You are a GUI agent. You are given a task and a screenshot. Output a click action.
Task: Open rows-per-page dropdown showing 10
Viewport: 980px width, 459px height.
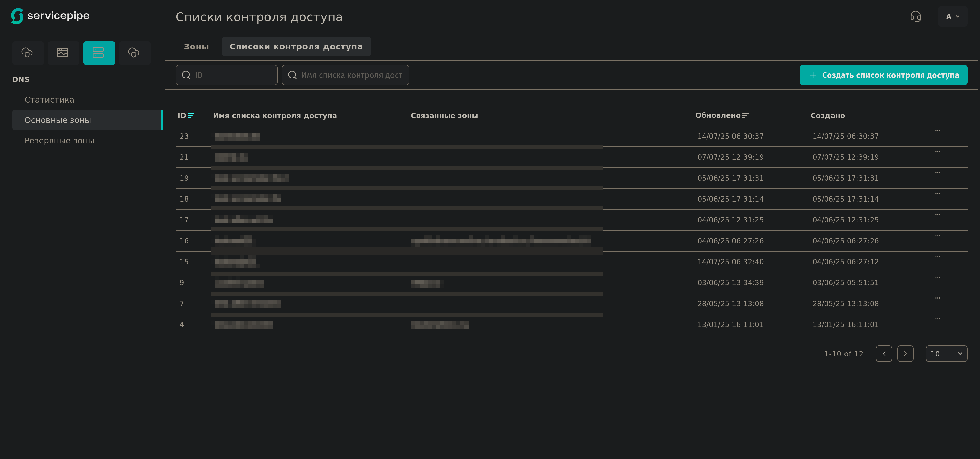coord(946,354)
